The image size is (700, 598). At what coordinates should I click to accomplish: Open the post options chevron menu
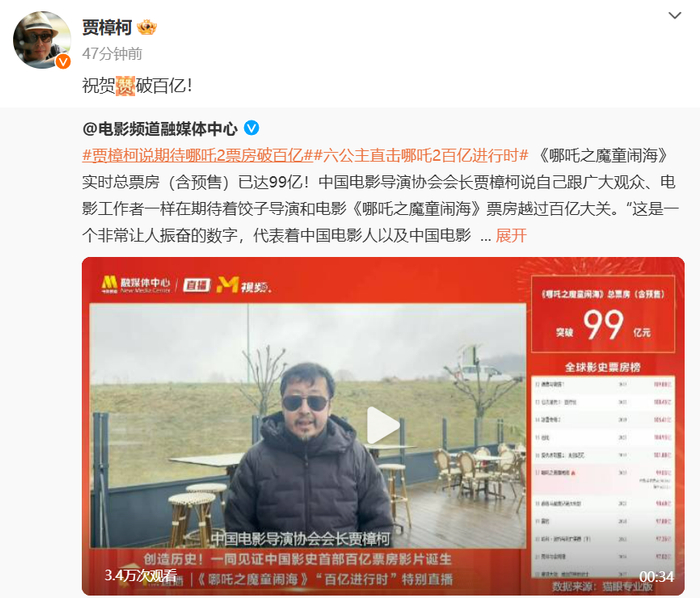pos(674,16)
